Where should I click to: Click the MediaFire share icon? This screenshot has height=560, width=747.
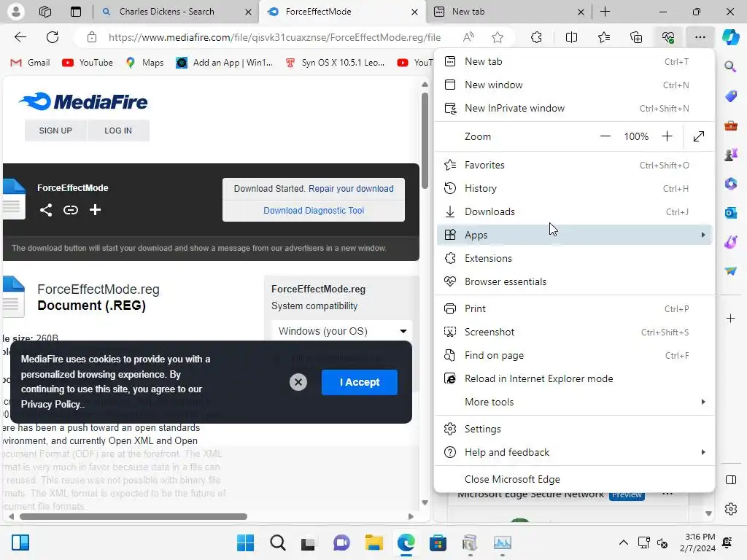[x=46, y=210]
